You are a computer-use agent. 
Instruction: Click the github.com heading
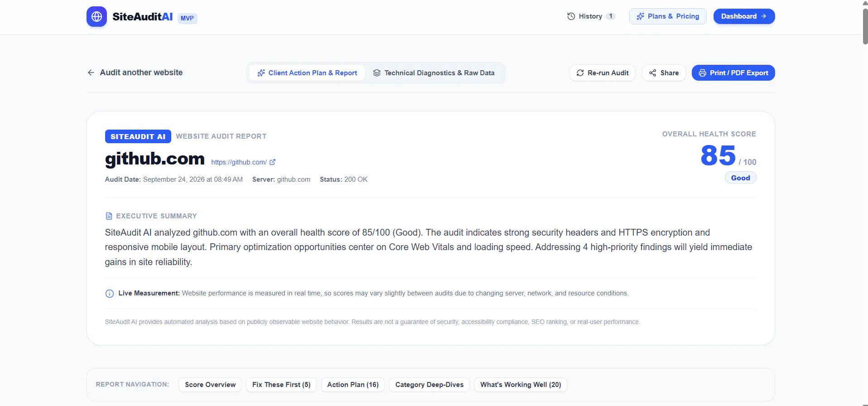[155, 159]
